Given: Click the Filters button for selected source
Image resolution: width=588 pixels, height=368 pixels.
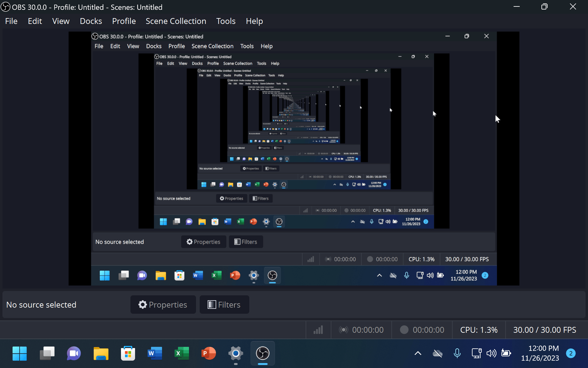Looking at the screenshot, I should pyautogui.click(x=224, y=305).
